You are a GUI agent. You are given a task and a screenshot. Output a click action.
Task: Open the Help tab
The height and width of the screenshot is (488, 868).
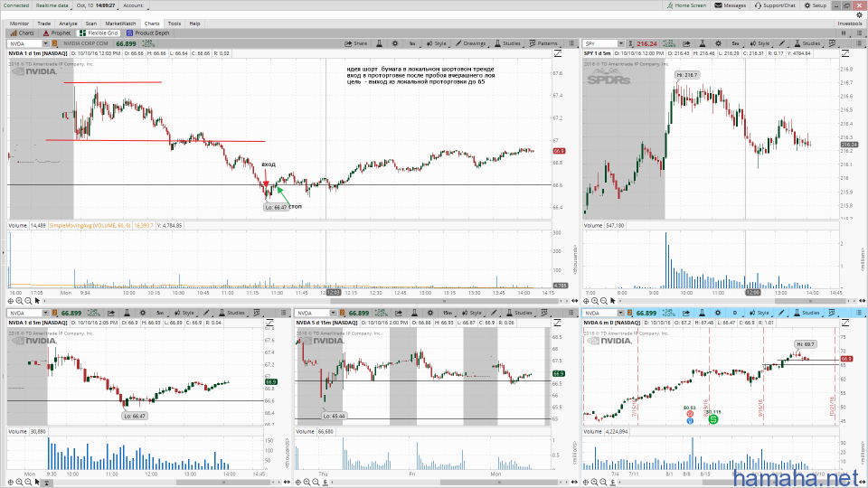(x=194, y=23)
